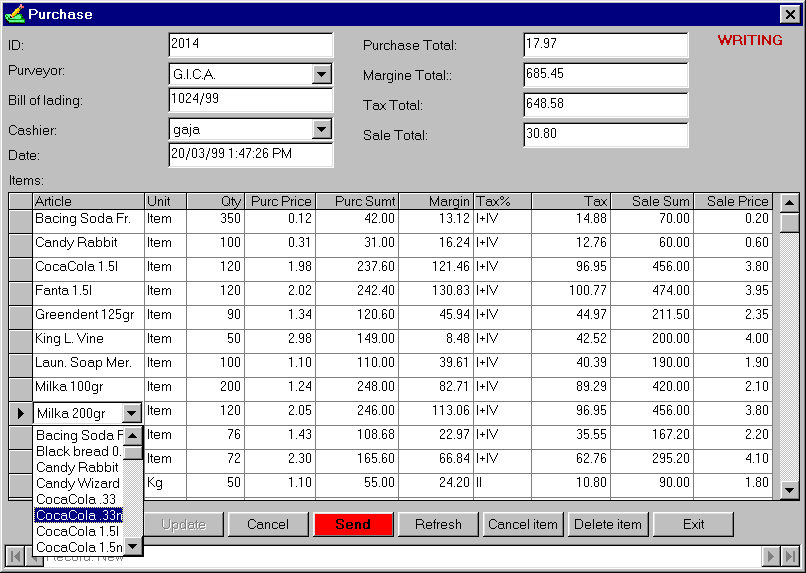
Task: Click the Purchase window title icon
Action: click(x=14, y=14)
